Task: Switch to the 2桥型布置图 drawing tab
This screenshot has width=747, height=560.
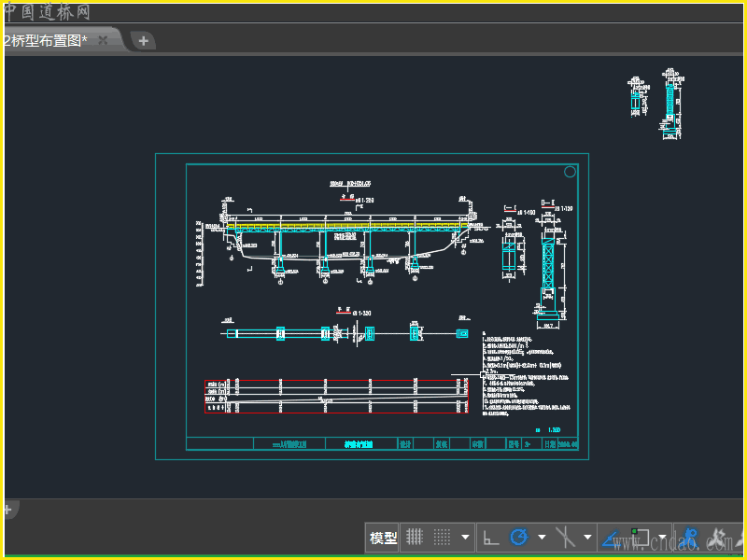Action: [47, 40]
